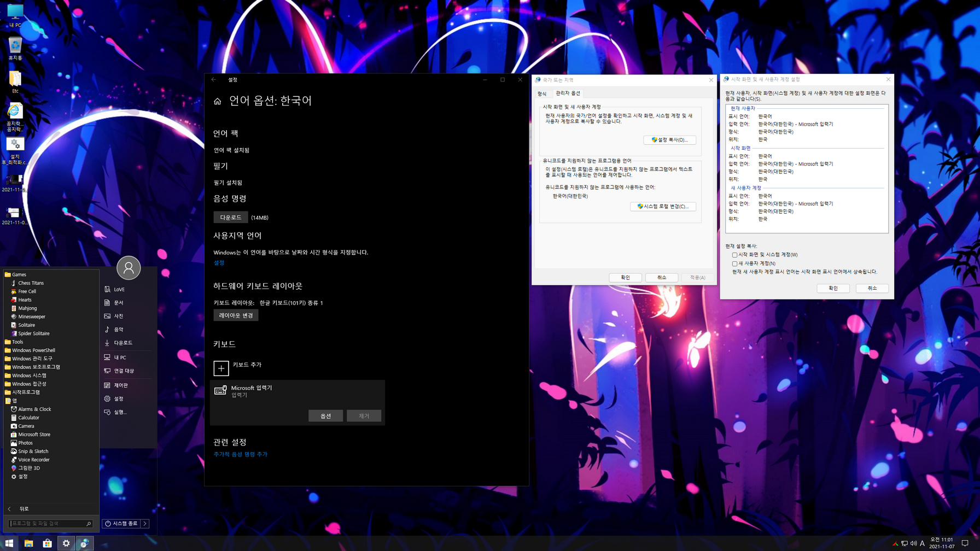
Task: Click the 시스템 종료 button
Action: click(x=121, y=524)
